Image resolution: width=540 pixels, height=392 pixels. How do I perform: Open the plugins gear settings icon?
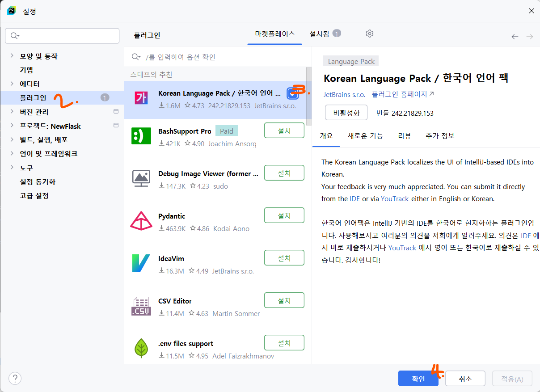coord(369,34)
